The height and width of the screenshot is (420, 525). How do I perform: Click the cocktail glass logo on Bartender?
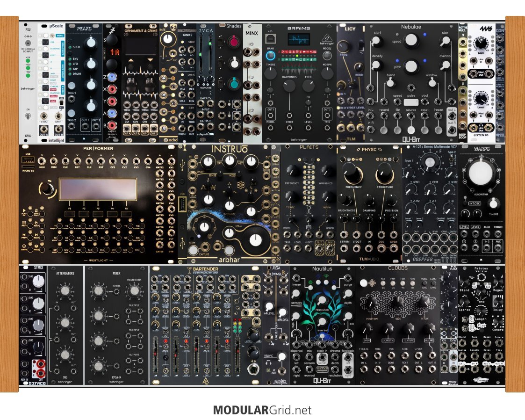pyautogui.click(x=189, y=269)
